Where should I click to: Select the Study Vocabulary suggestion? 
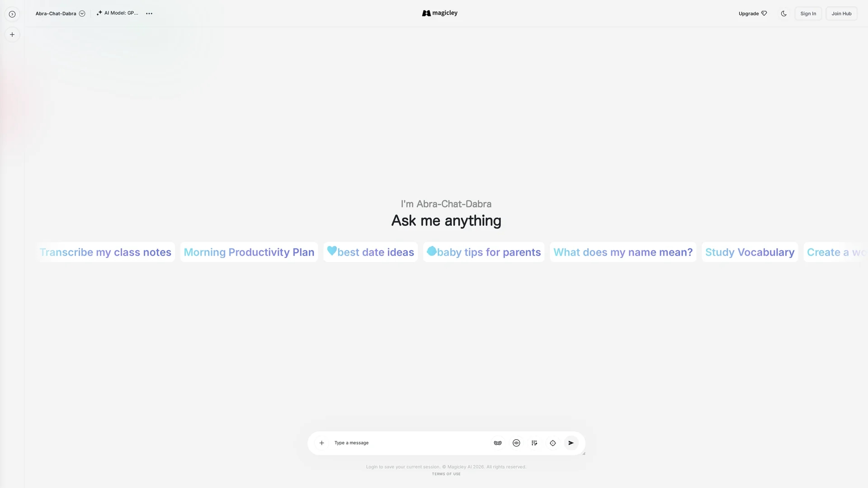point(750,252)
